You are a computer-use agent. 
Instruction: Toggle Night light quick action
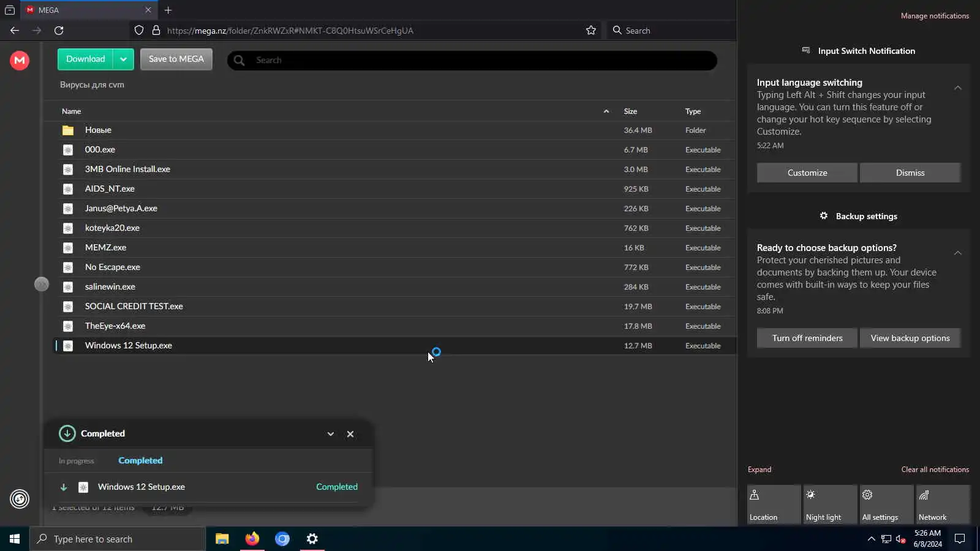[830, 504]
